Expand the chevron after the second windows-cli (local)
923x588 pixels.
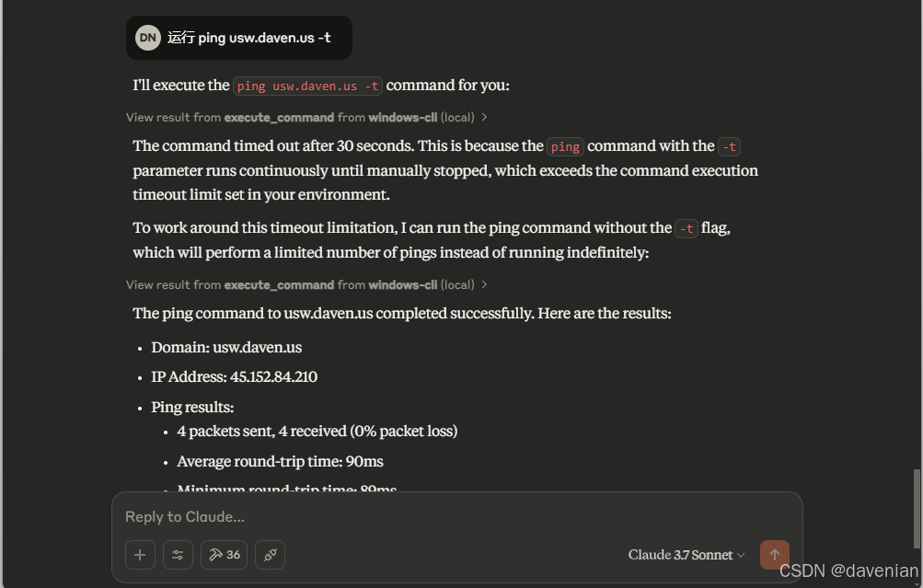click(484, 284)
